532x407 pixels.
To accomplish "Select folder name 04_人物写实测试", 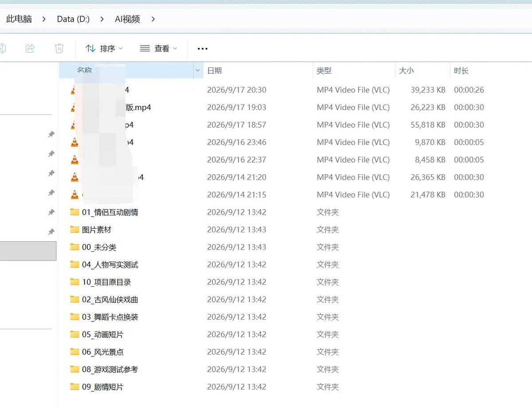I will coord(110,265).
